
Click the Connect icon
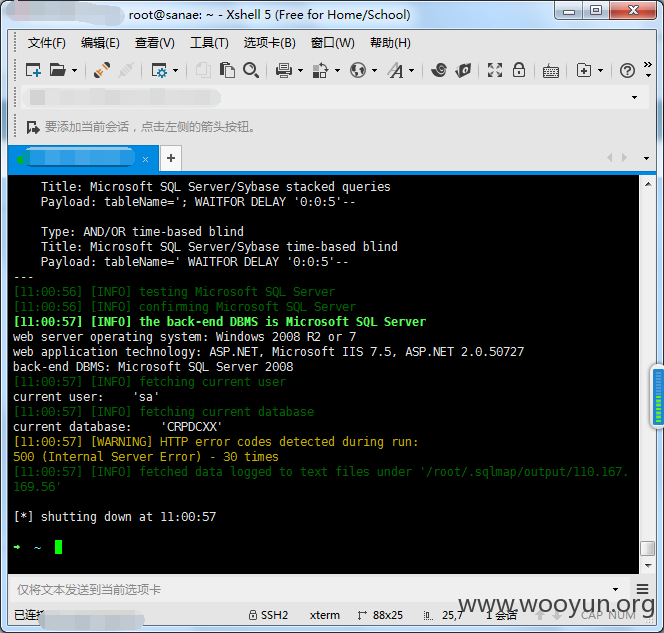click(102, 70)
